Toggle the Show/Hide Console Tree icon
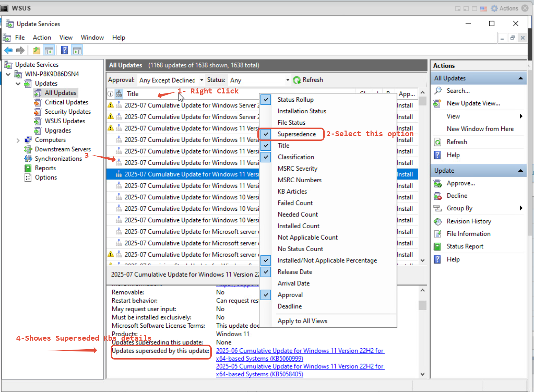Viewport: 534px width, 392px height. (49, 50)
